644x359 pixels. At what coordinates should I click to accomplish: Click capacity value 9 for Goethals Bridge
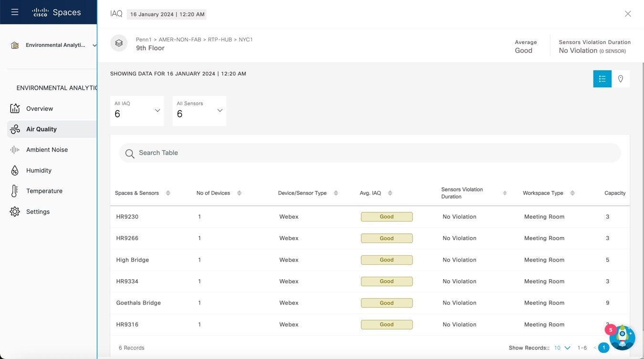[608, 303]
